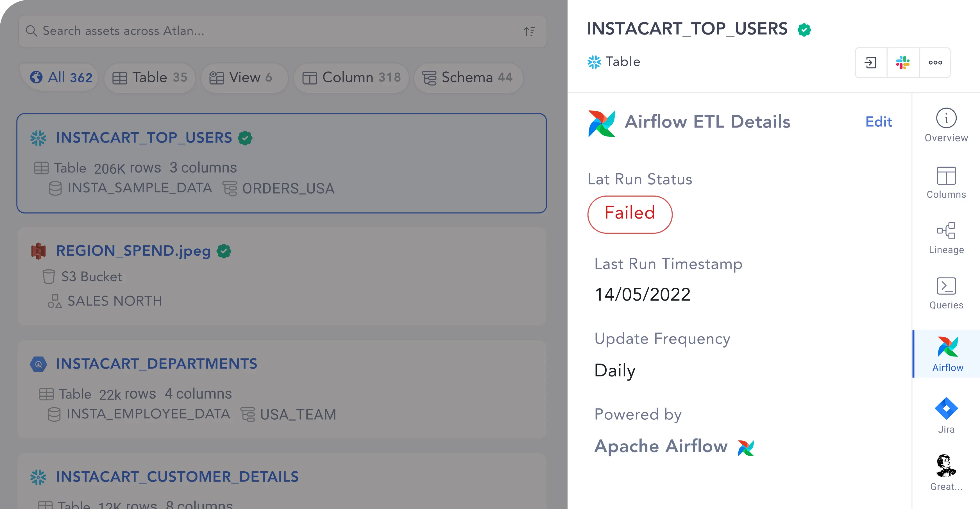Edit the Airflow ETL Details
The image size is (980, 509).
coord(878,122)
